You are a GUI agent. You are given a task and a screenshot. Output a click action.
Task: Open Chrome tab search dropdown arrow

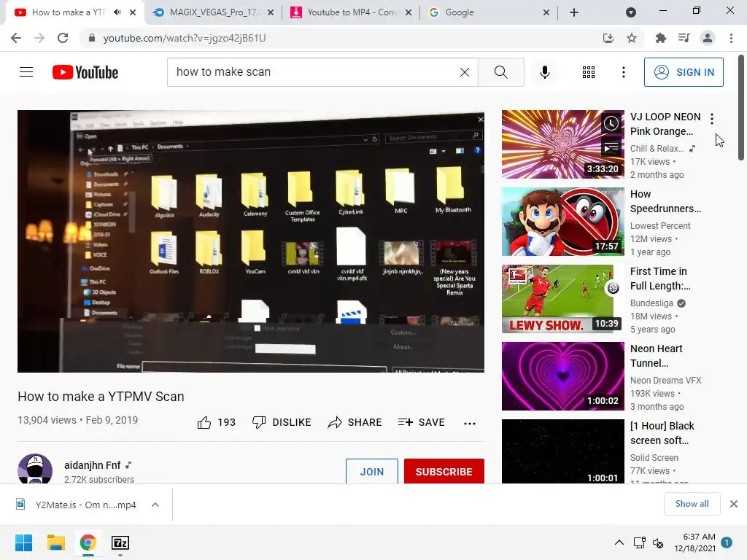631,12
